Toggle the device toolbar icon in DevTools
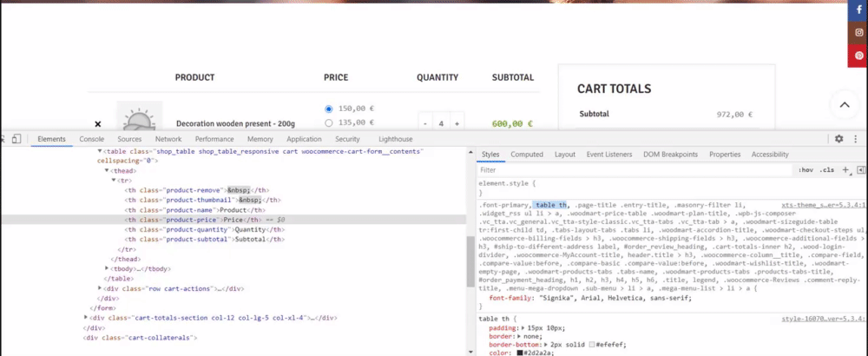 (16, 139)
